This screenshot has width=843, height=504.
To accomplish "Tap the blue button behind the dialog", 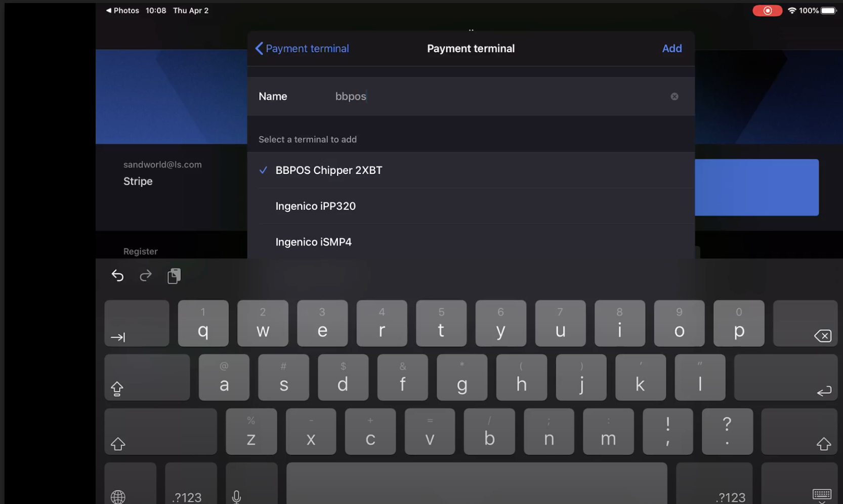I will 757,187.
